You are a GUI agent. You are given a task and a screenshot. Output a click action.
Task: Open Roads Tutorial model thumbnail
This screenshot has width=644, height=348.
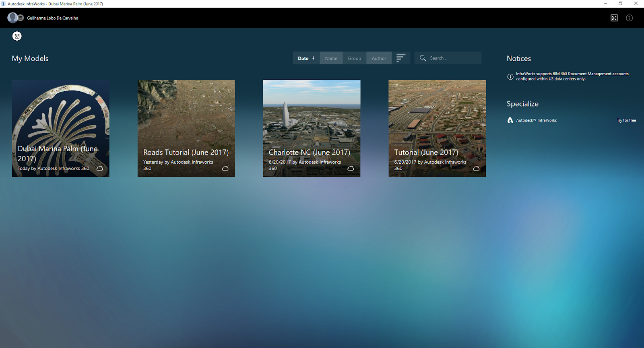click(186, 128)
